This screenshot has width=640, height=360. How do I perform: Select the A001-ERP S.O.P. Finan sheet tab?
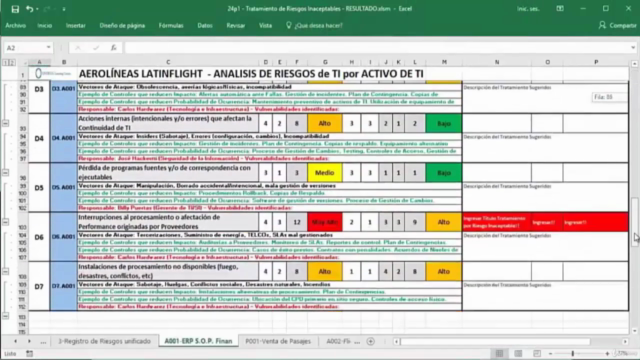(x=198, y=341)
